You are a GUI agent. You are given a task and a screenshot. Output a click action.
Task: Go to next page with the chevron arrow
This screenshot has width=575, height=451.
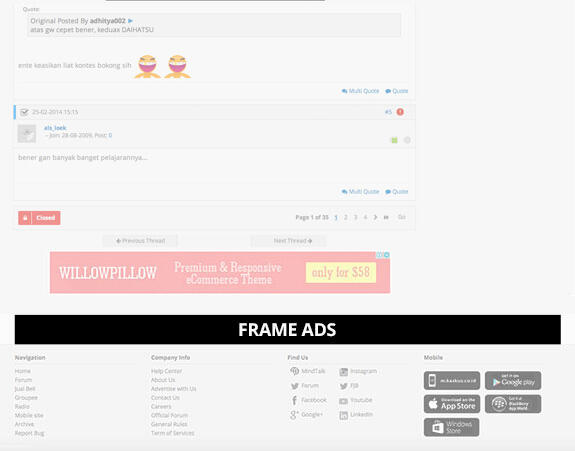(376, 217)
